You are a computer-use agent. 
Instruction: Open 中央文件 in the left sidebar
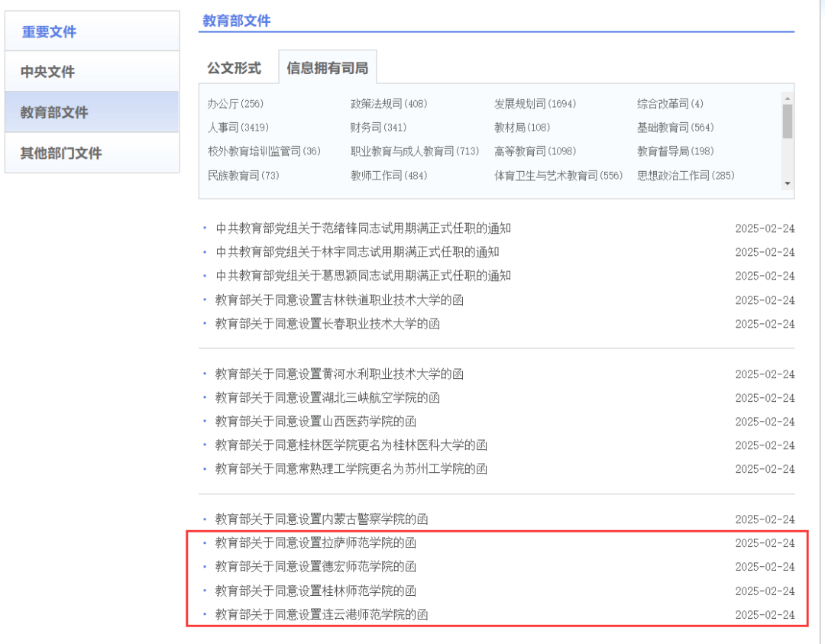click(47, 72)
